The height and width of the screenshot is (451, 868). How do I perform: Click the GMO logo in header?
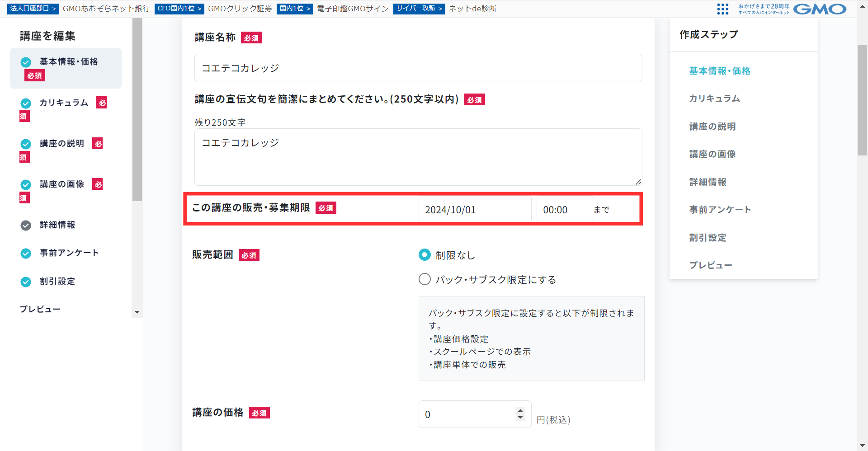click(x=819, y=9)
